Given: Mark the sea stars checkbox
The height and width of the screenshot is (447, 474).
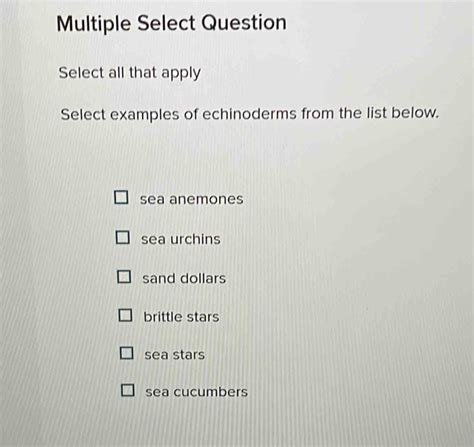Looking at the screenshot, I should point(127,353).
